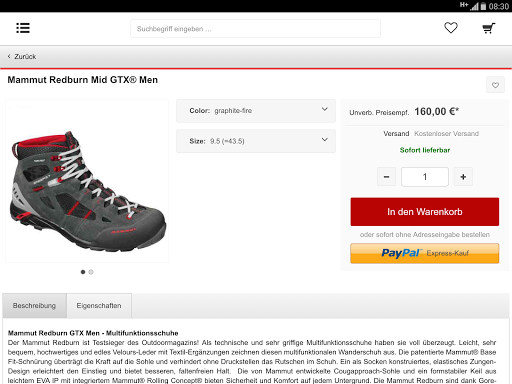The height and width of the screenshot is (384, 512).
Task: Switch to the Eigenschaften tab
Action: pyautogui.click(x=99, y=306)
